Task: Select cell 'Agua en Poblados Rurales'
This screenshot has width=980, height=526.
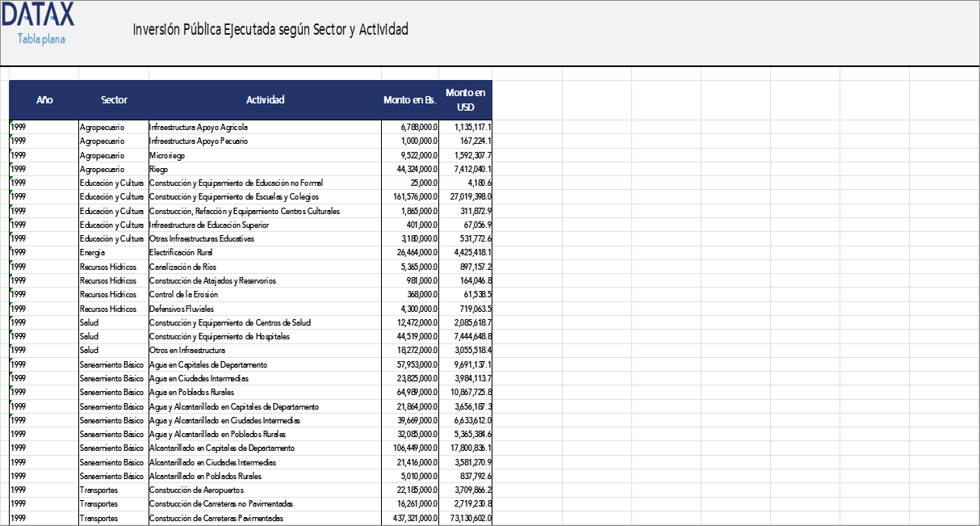Action: tap(265, 392)
